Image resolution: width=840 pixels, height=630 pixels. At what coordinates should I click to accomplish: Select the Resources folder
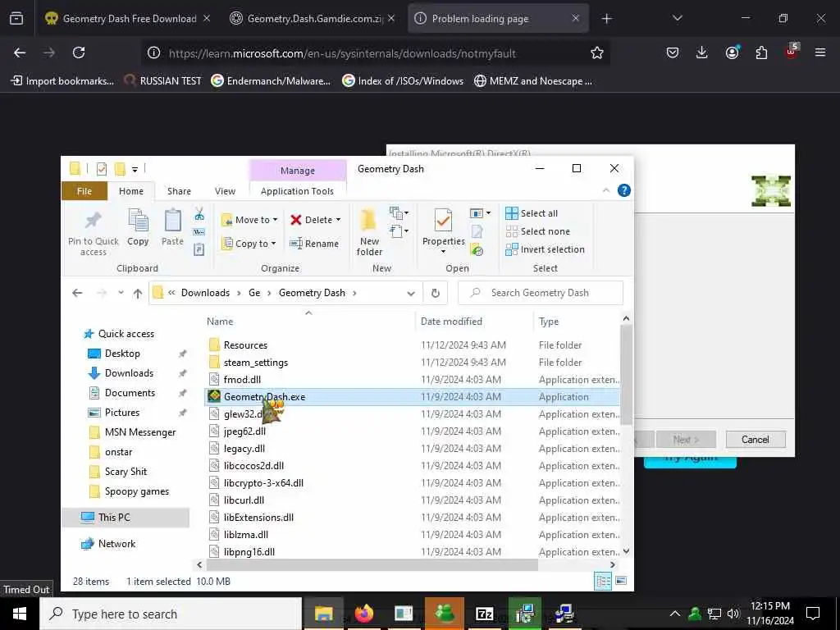click(x=412, y=345)
